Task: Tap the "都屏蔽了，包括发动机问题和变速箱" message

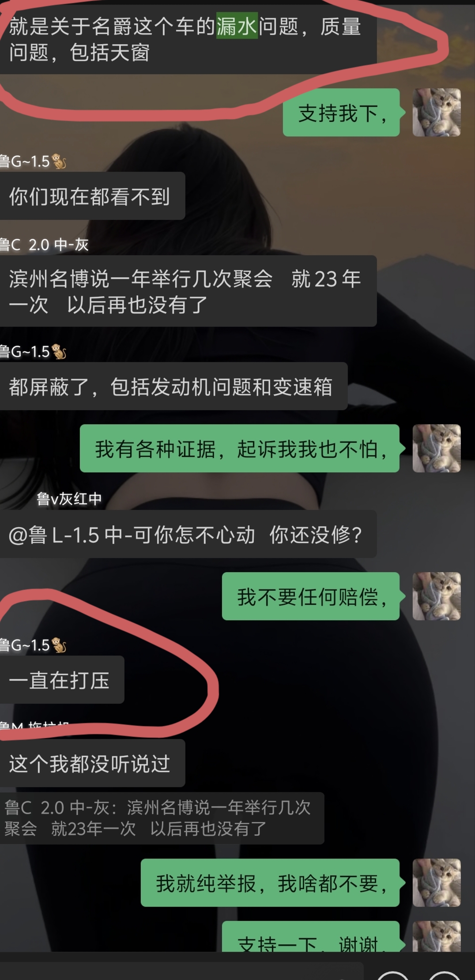Action: pyautogui.click(x=173, y=386)
